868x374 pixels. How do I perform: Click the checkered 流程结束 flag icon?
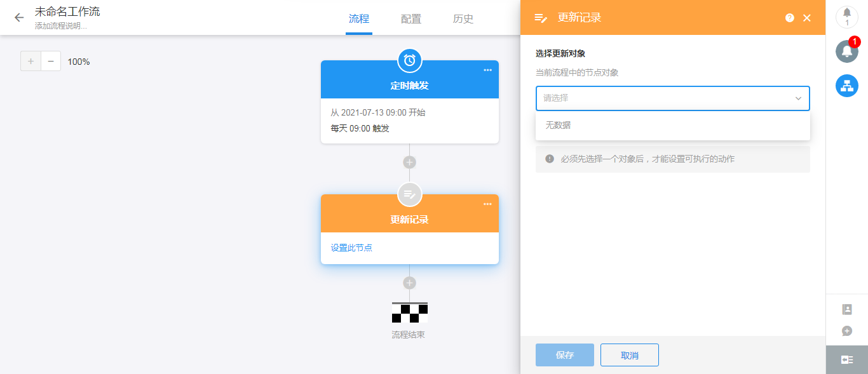coord(410,312)
